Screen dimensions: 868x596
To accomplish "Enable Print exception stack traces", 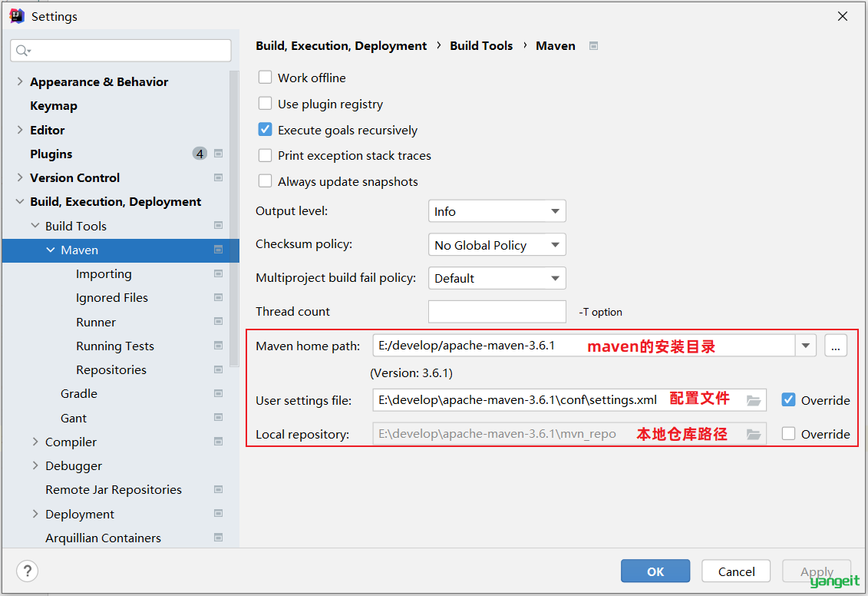I will tap(266, 156).
